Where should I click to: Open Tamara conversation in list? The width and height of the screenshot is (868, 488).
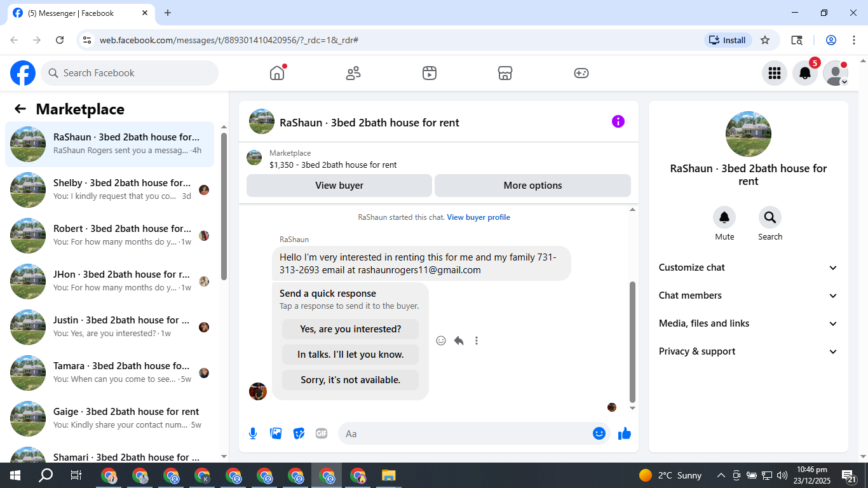(109, 373)
